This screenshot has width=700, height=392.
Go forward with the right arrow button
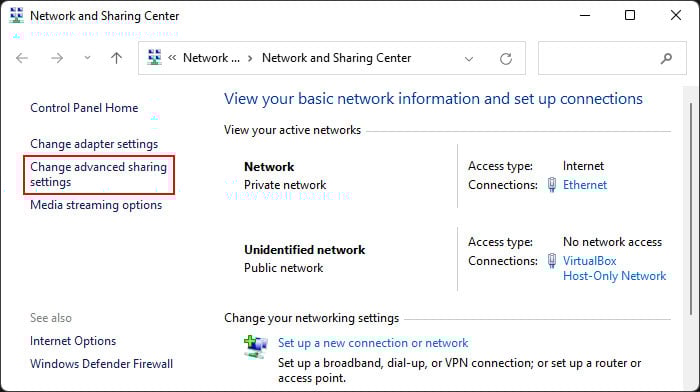pos(57,58)
